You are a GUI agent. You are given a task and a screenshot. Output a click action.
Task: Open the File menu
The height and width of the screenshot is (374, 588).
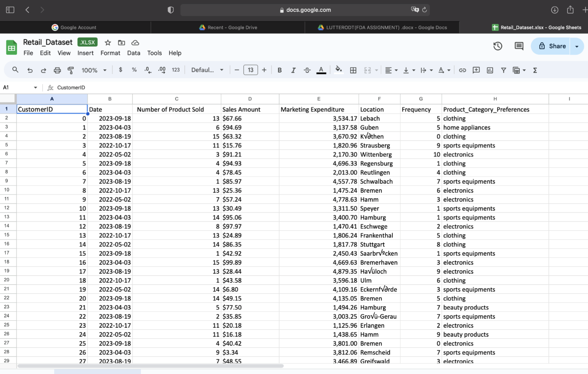pos(28,53)
